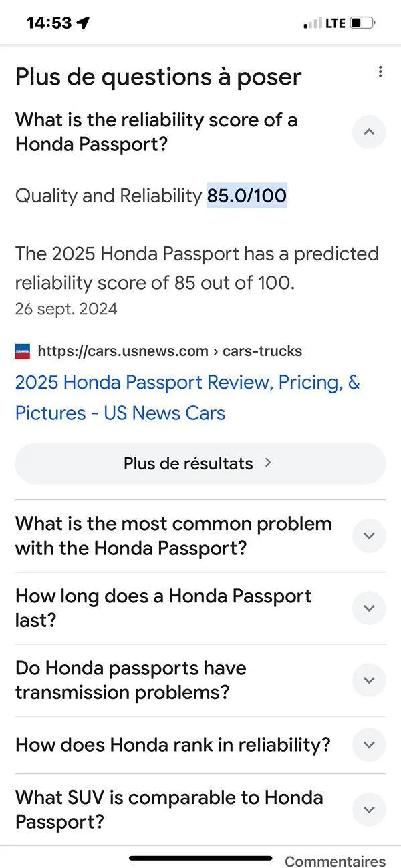Expand the Honda reliability ranking question

coord(369,745)
